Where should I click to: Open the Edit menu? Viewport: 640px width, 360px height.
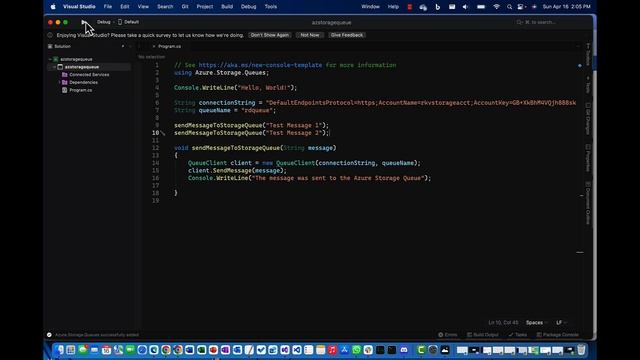125,7
